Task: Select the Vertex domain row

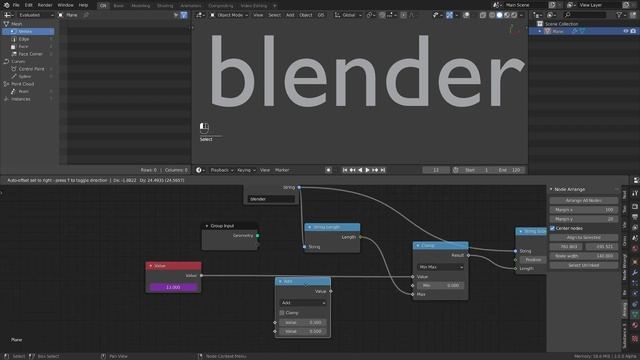Action: (x=28, y=31)
